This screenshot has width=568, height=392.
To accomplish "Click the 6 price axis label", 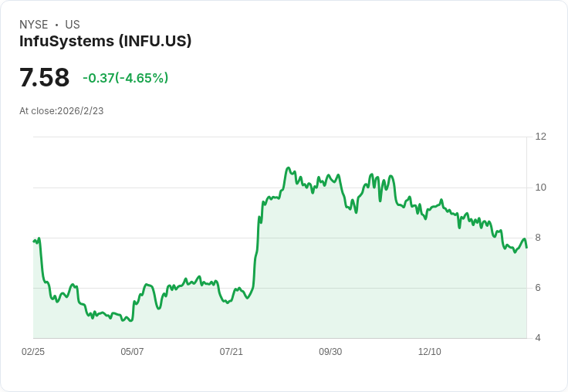I will [x=538, y=288].
